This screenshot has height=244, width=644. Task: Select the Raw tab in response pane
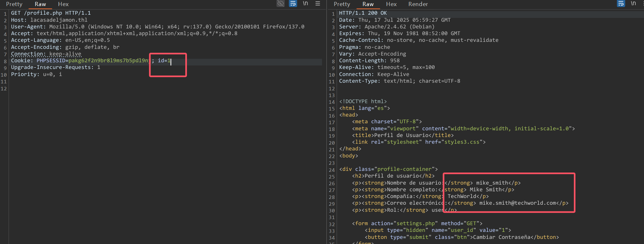[x=368, y=4]
